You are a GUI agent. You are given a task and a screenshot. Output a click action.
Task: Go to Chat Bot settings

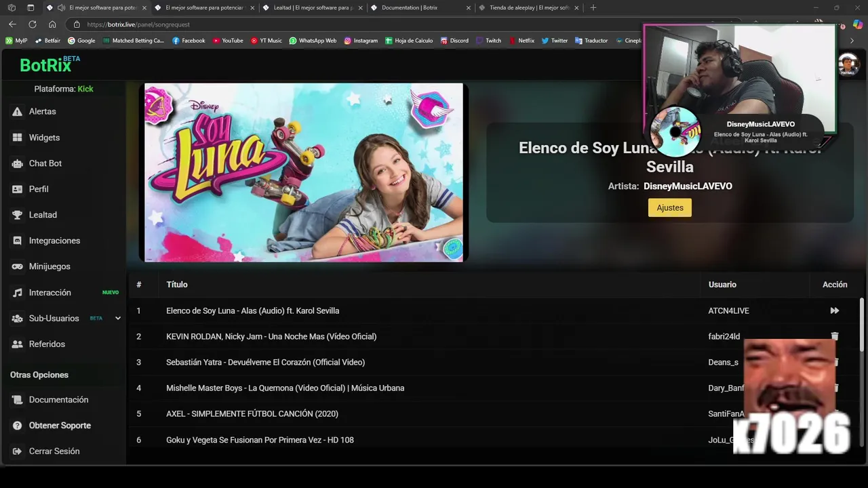pyautogui.click(x=45, y=163)
